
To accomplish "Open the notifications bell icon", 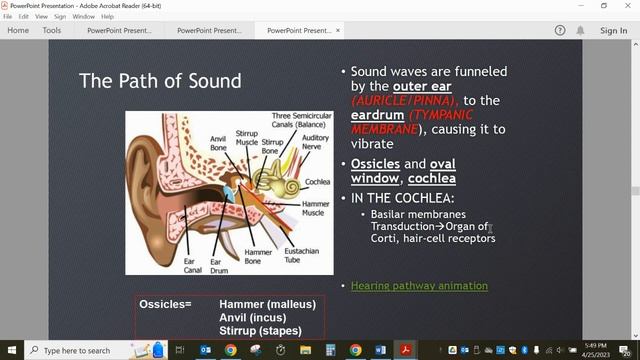I will [x=580, y=30].
